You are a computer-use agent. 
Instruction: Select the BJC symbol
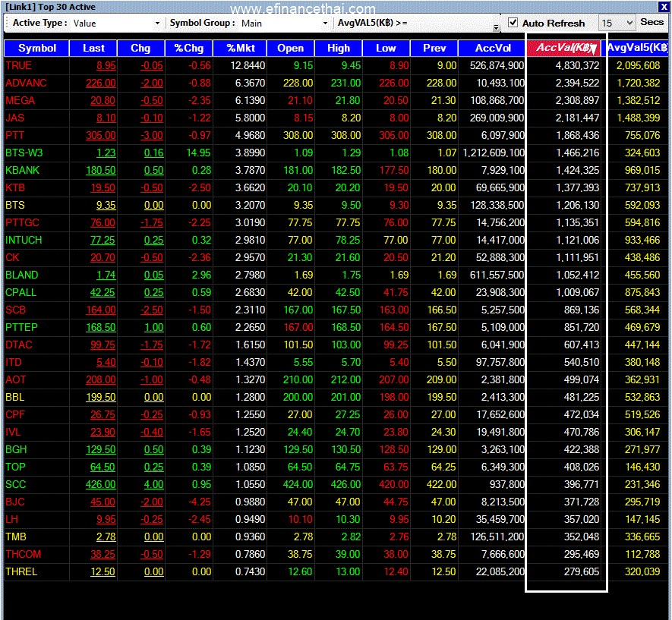pos(15,502)
